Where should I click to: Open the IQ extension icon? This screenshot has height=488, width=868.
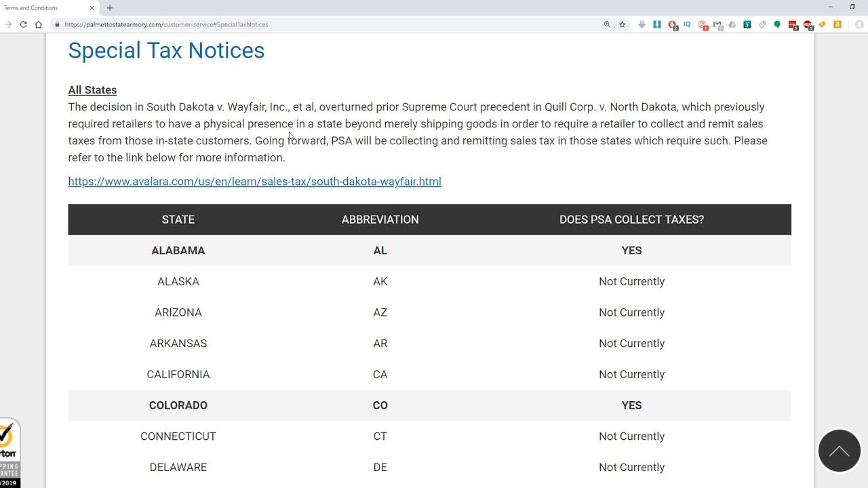pos(687,24)
